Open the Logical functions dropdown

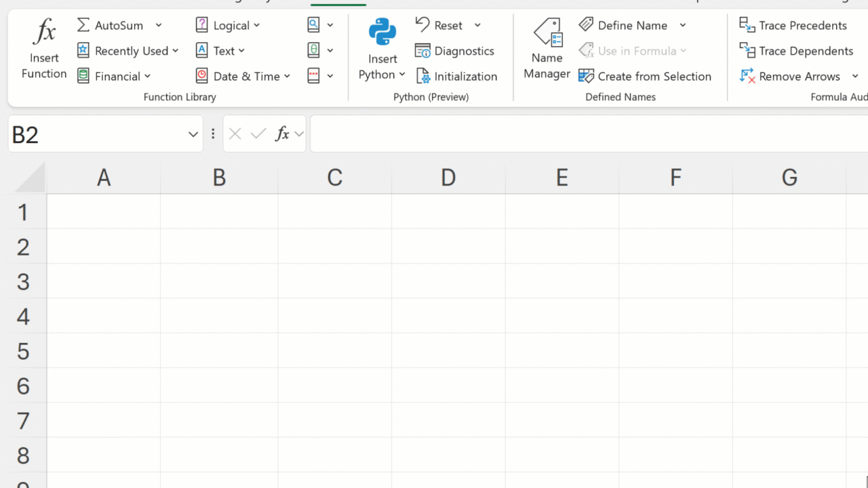(228, 26)
